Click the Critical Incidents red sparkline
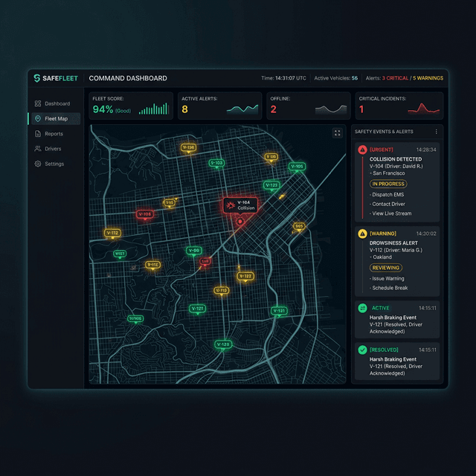The height and width of the screenshot is (476, 476). [423, 109]
